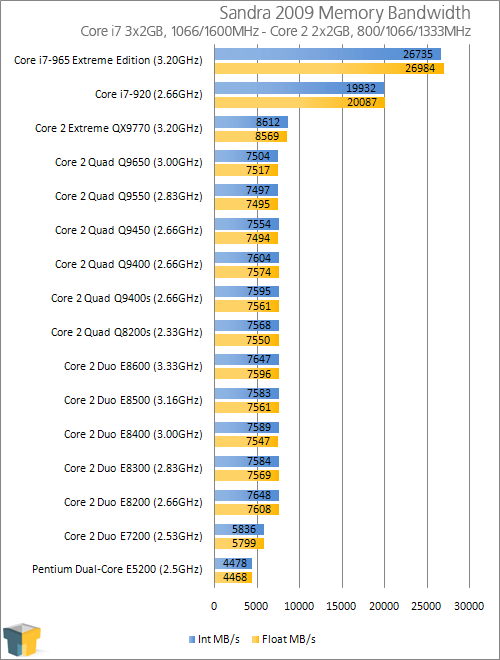Screen dimensions: 500x660
Task: Click the 26735 Int bar for Core i7-965
Action: [x=327, y=54]
